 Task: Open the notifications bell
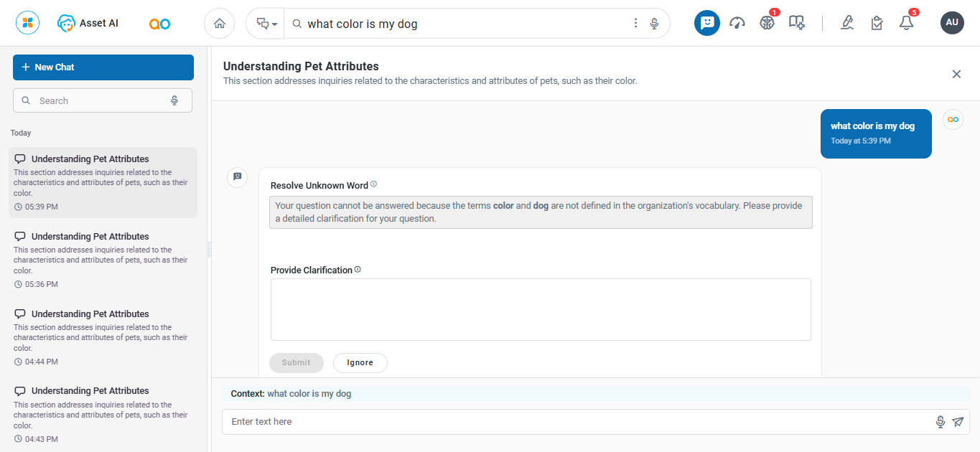pos(906,23)
